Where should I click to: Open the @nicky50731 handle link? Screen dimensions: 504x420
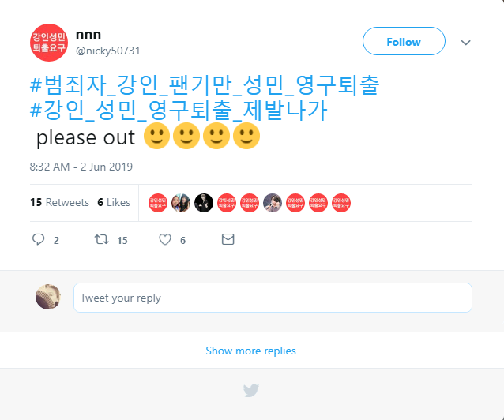coord(107,51)
